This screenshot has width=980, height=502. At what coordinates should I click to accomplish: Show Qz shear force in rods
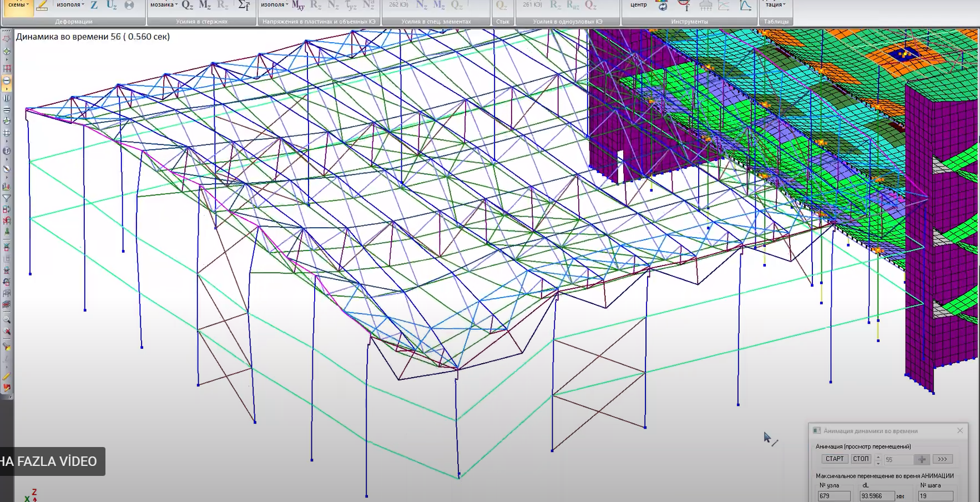(x=188, y=6)
